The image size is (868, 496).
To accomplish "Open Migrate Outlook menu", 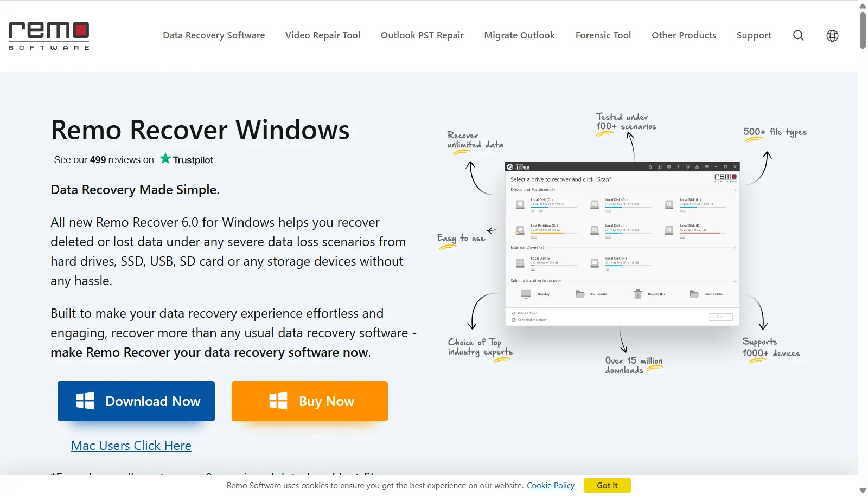I will (520, 35).
